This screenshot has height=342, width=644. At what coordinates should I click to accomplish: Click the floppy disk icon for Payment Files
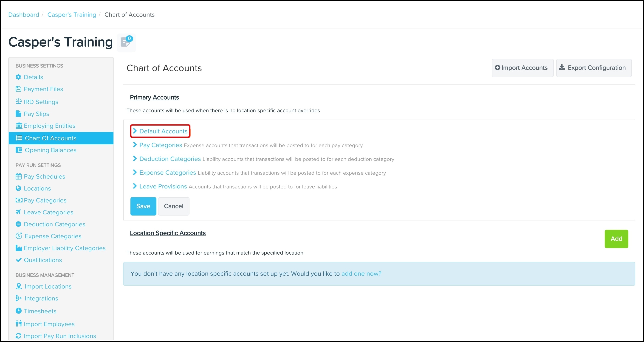click(x=18, y=89)
